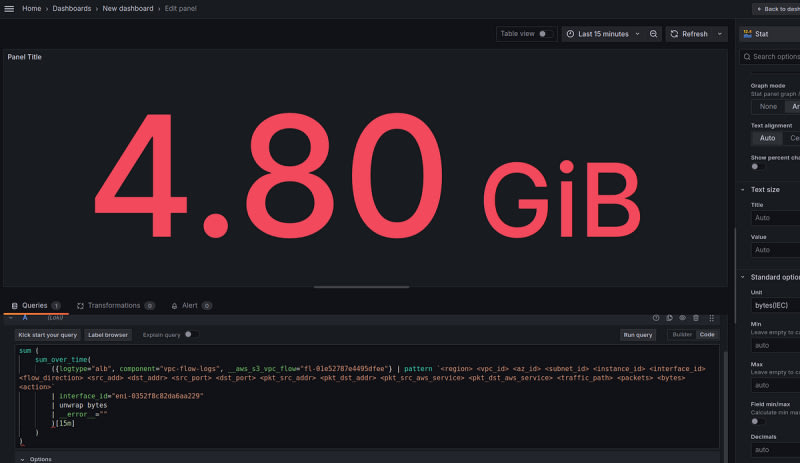
Task: Open the Last 15 minutes time picker
Action: pyautogui.click(x=602, y=34)
